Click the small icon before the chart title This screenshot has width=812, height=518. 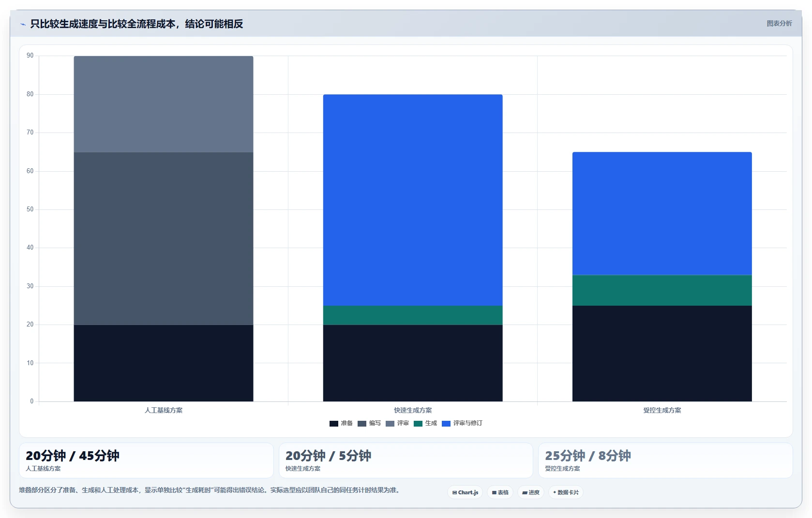pos(23,24)
